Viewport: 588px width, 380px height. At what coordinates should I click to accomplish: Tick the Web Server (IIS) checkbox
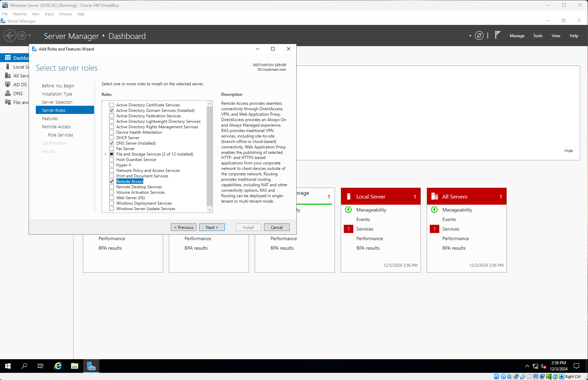(x=112, y=198)
